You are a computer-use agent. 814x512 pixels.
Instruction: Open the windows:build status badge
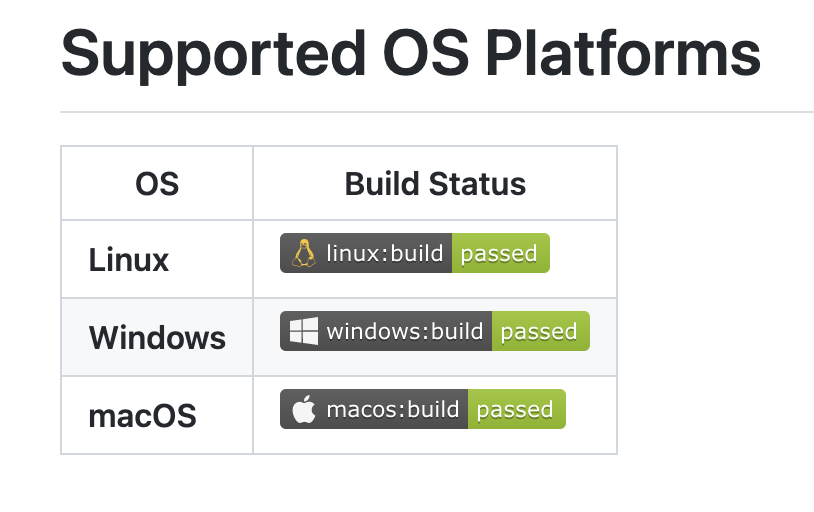pyautogui.click(x=435, y=331)
